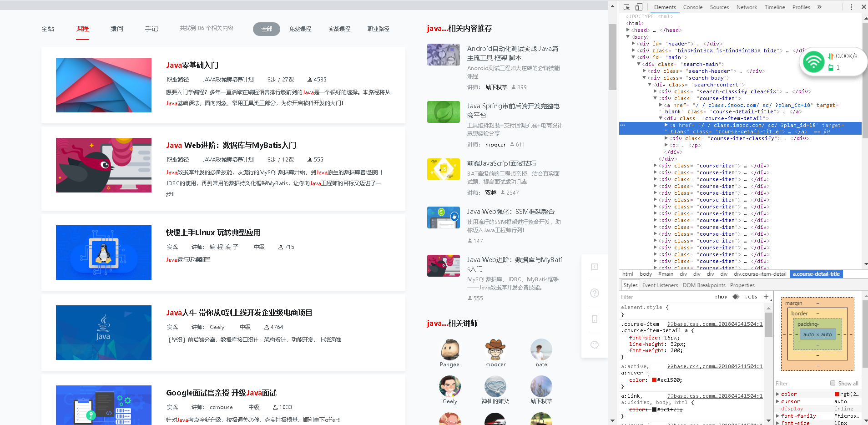
Task: Show more DevTools tabs with the double chevron
Action: (x=819, y=7)
